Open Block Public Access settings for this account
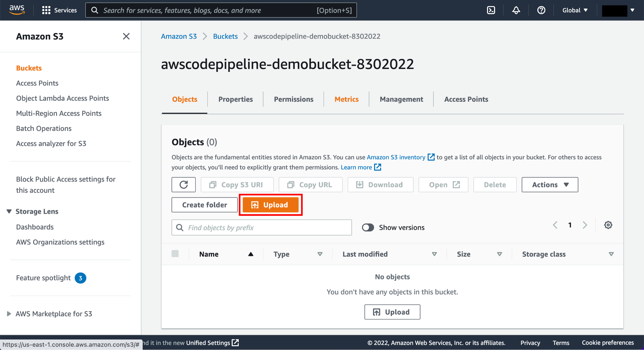The width and height of the screenshot is (644, 350). point(65,185)
